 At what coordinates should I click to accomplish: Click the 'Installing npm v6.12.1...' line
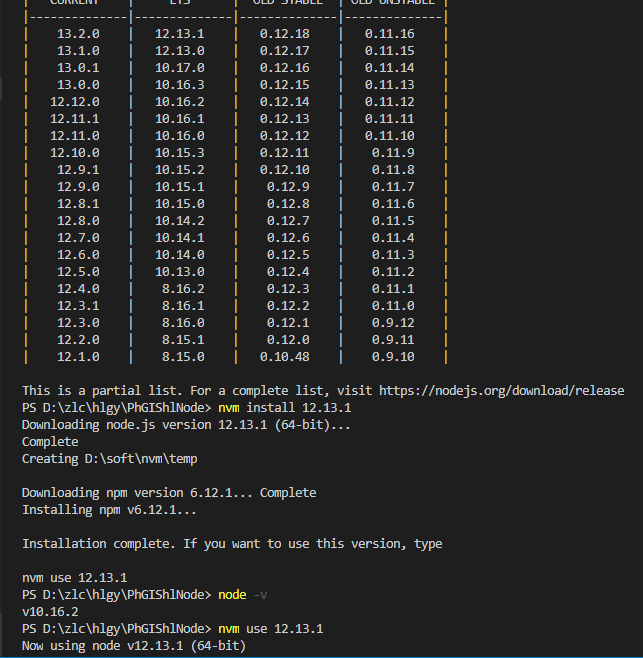tap(110, 510)
